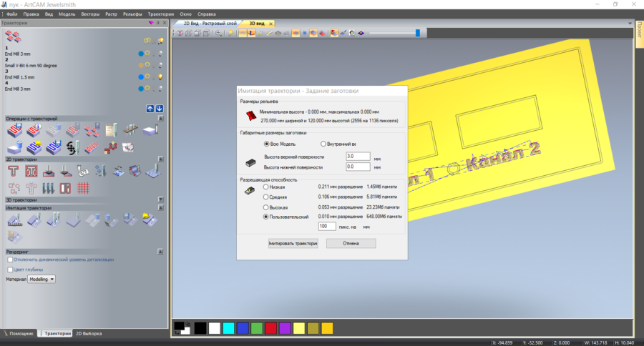Click the material setup block icon
The height and width of the screenshot is (346, 644).
tap(150, 131)
